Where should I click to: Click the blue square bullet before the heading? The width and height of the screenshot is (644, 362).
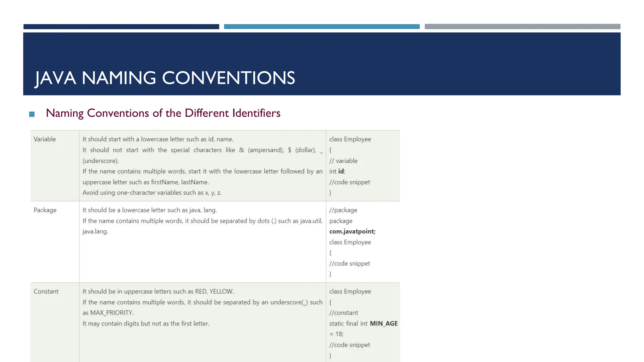[32, 114]
